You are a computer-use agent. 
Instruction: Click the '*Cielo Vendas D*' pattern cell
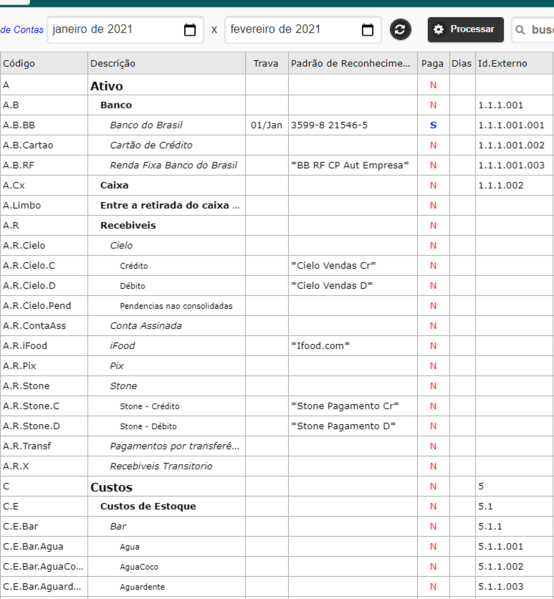click(353, 286)
